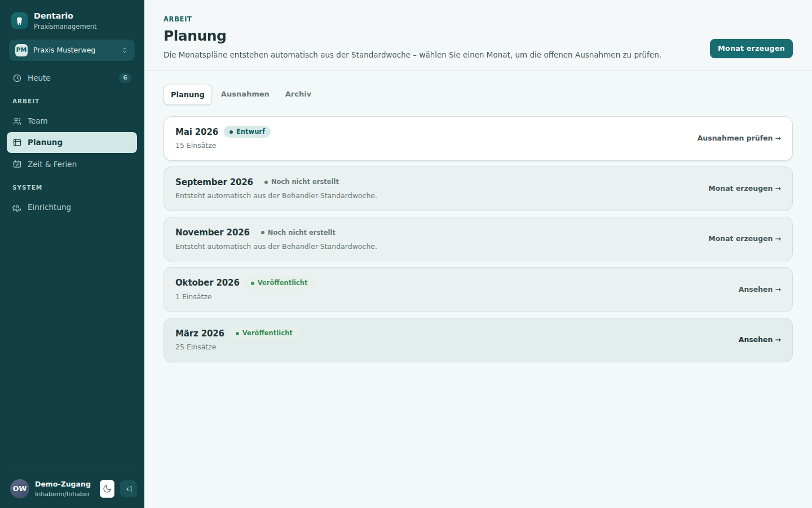This screenshot has height=508, width=812.
Task: Click the Dentario tooth logo icon
Action: (x=20, y=21)
